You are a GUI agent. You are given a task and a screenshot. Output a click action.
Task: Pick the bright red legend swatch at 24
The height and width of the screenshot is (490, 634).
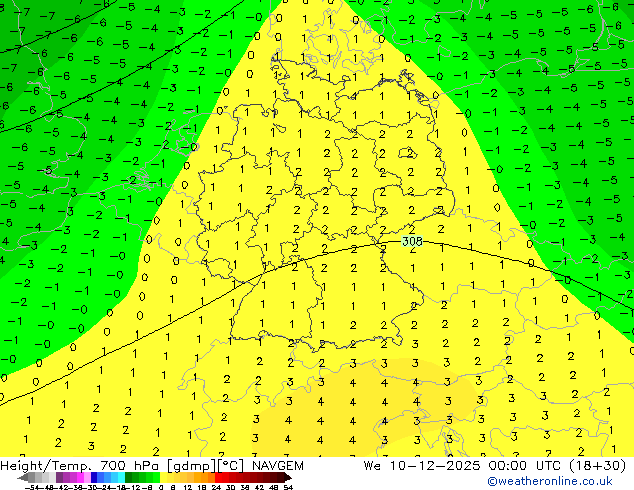point(218,478)
